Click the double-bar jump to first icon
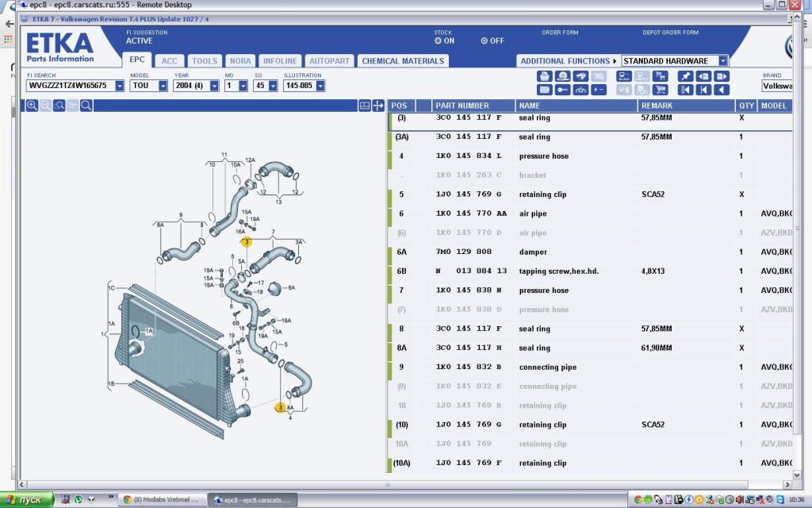Image resolution: width=812 pixels, height=508 pixels. pyautogui.click(x=685, y=90)
